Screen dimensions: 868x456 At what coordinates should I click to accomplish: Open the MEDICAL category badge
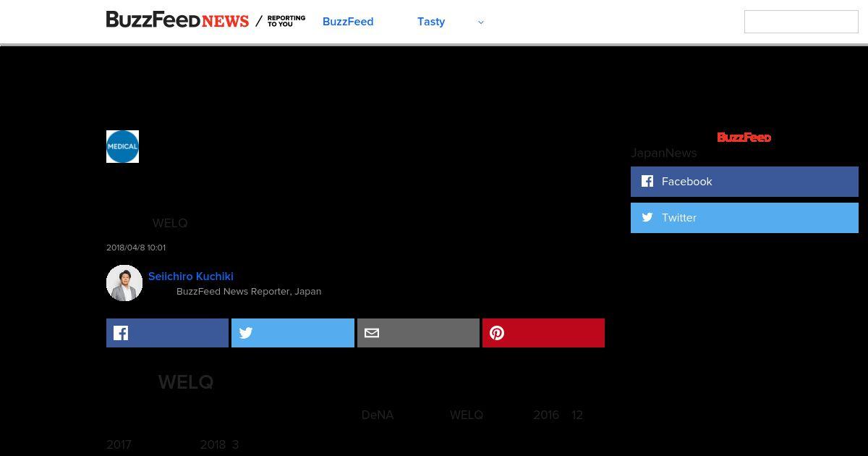(122, 146)
